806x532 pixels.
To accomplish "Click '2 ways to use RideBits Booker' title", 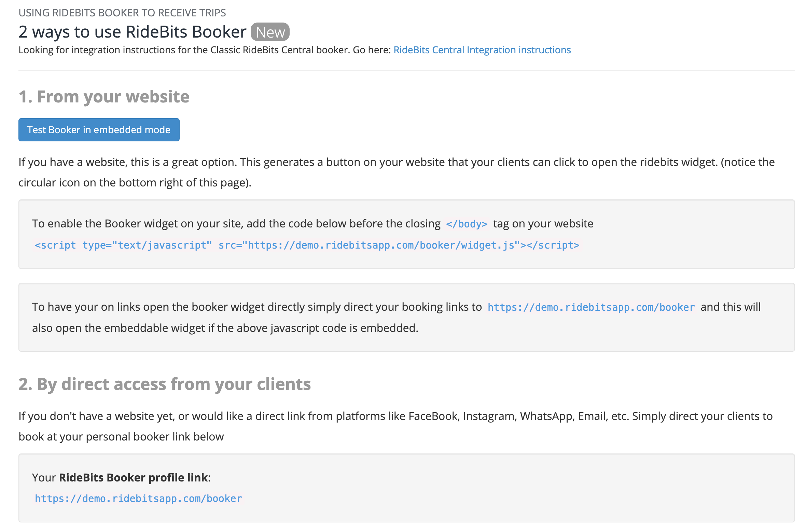I will pyautogui.click(x=132, y=32).
